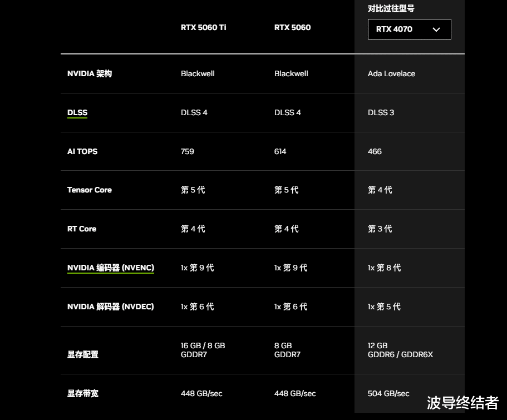
Task: Select the 759 AI TOPS value
Action: [187, 151]
